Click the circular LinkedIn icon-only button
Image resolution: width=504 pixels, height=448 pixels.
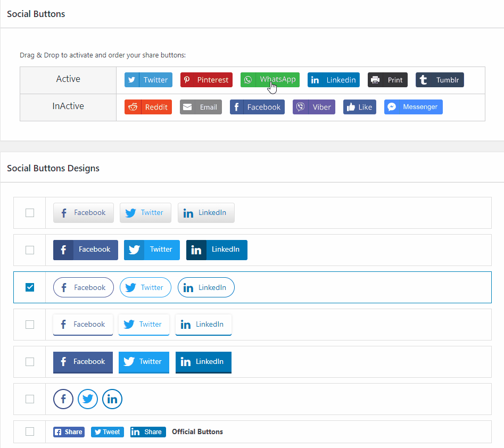112,399
